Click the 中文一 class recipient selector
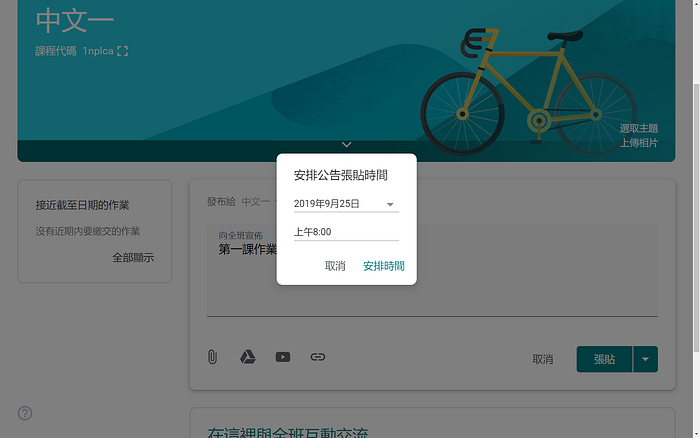The height and width of the screenshot is (438, 700). tap(255, 202)
